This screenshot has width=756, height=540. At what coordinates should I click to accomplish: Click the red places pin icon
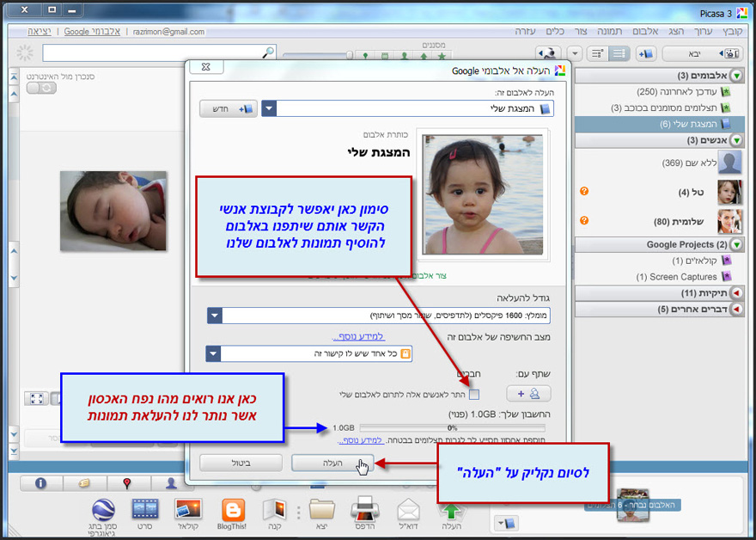(x=127, y=483)
